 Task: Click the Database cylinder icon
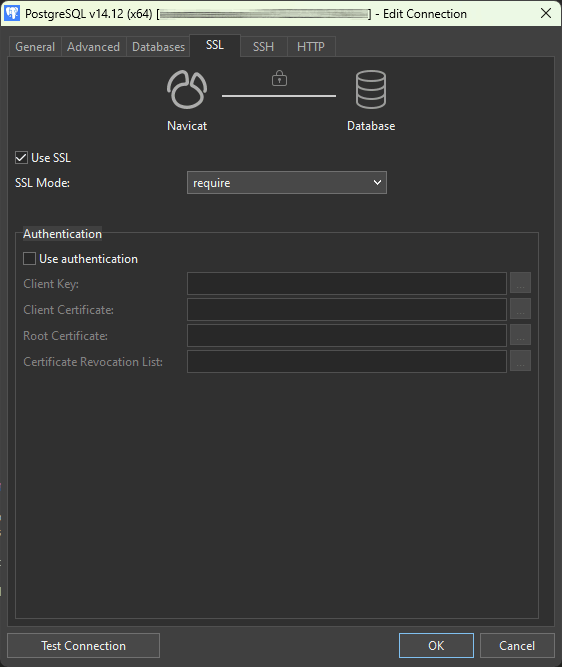(x=371, y=89)
